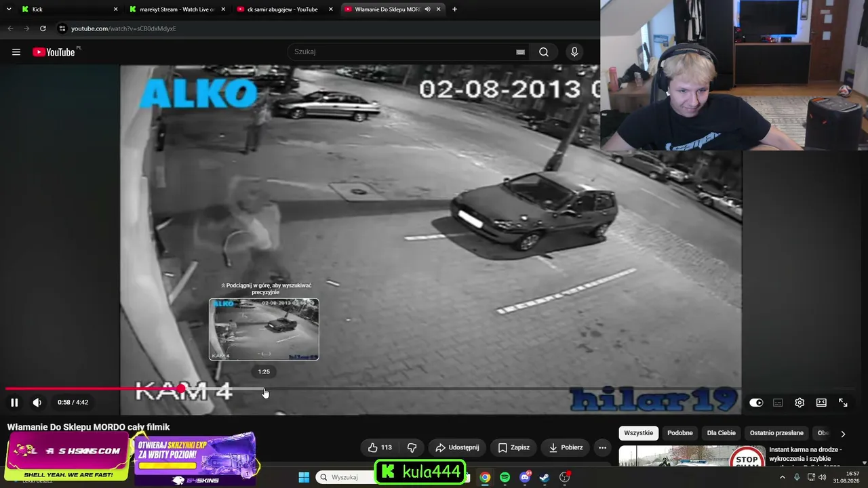
Task: Select the Wszystkie filter chip
Action: (638, 433)
